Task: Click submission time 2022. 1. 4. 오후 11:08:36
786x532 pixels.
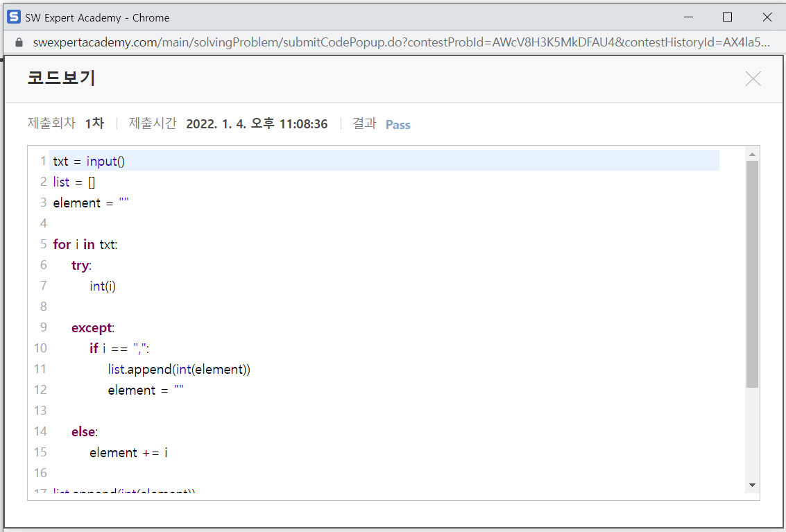Action: coord(257,124)
